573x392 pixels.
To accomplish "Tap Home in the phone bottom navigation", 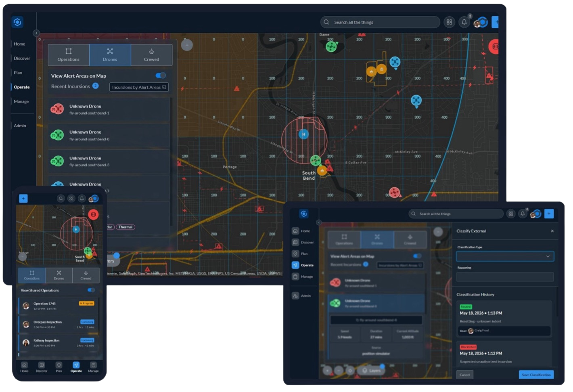I will coord(24,367).
